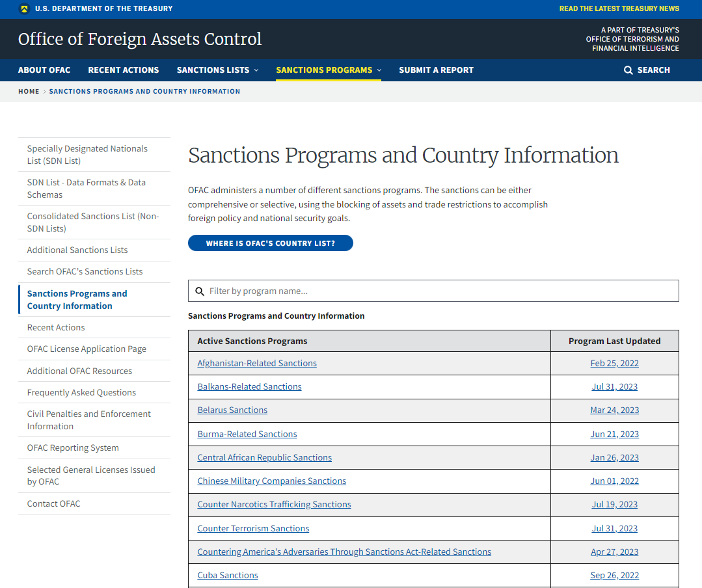
Task: Read the Latest Treasury News link
Action: 619,9
